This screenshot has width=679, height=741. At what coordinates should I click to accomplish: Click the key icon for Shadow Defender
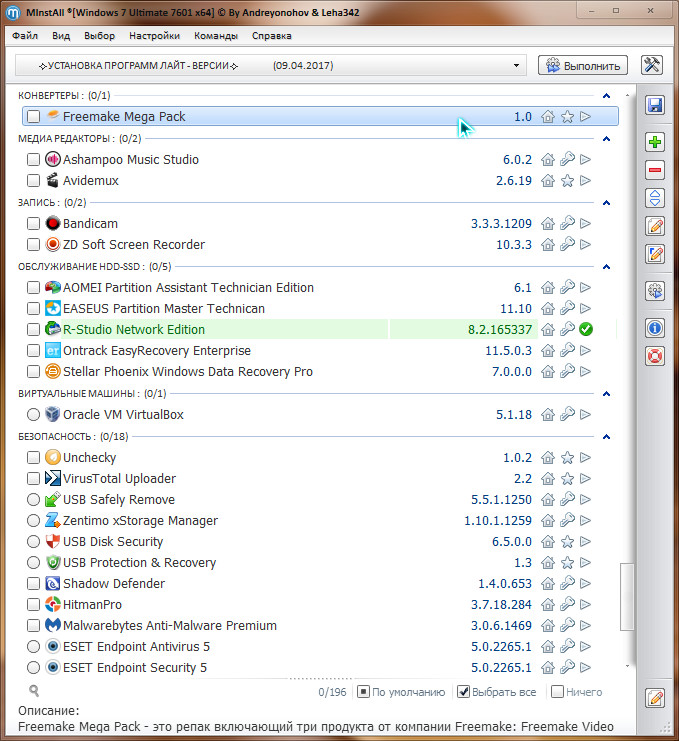tap(567, 584)
